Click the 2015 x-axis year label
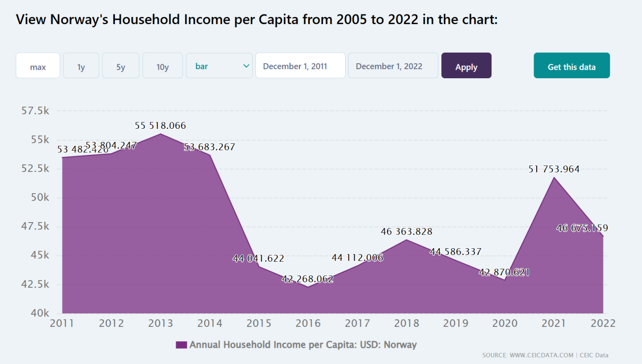This screenshot has width=642, height=364. pyautogui.click(x=259, y=323)
